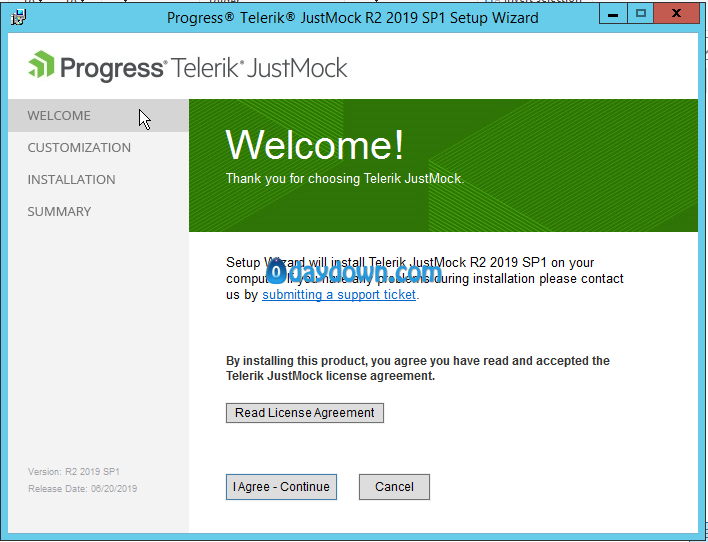Close the Setup Wizard window
The height and width of the screenshot is (542, 708).
pyautogui.click(x=676, y=14)
